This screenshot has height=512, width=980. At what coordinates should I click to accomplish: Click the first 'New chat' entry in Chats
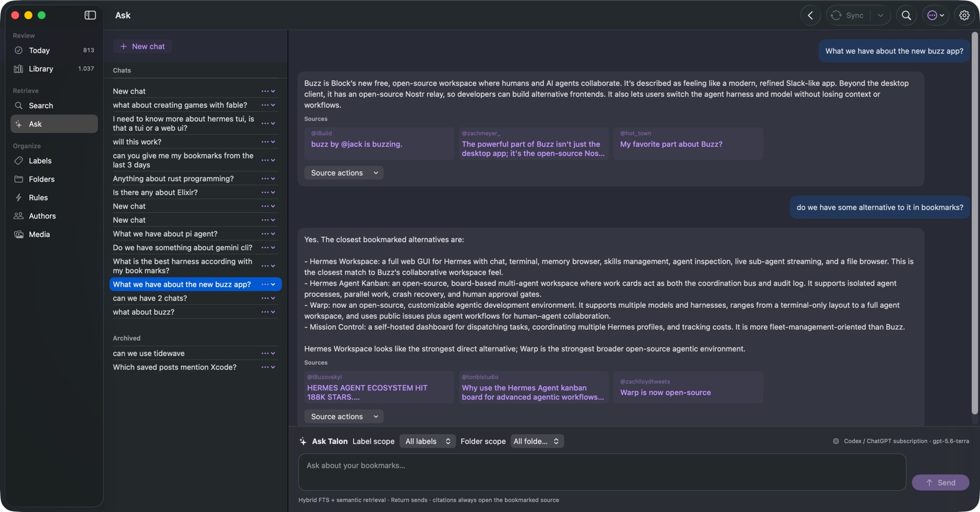[129, 91]
